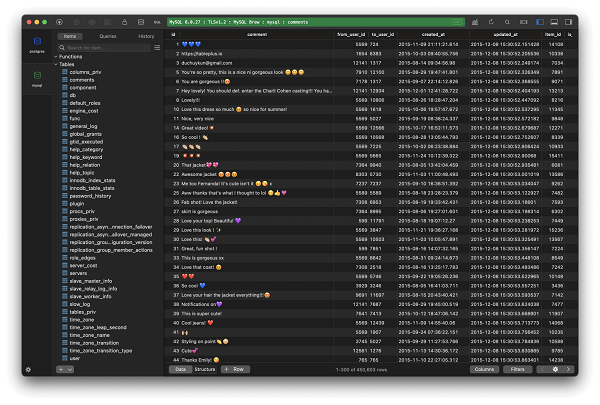Click the plus icon below the sidebar
The image size is (600, 405).
tap(61, 369)
